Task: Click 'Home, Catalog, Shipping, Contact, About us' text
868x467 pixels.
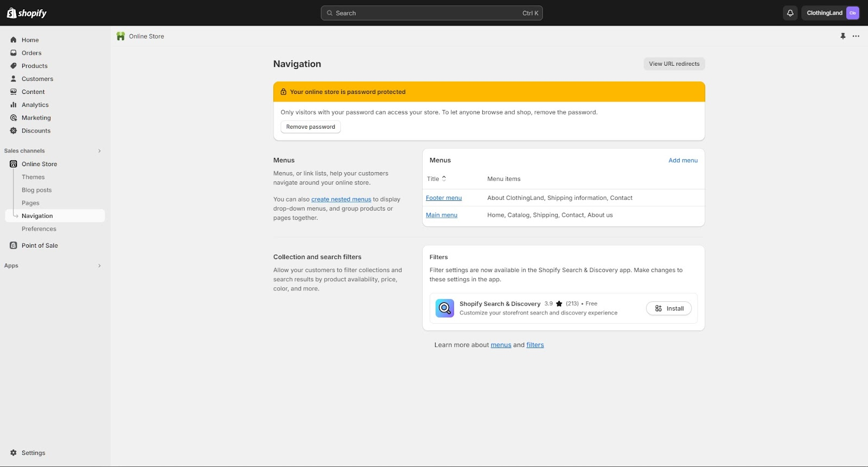Action: [550, 215]
